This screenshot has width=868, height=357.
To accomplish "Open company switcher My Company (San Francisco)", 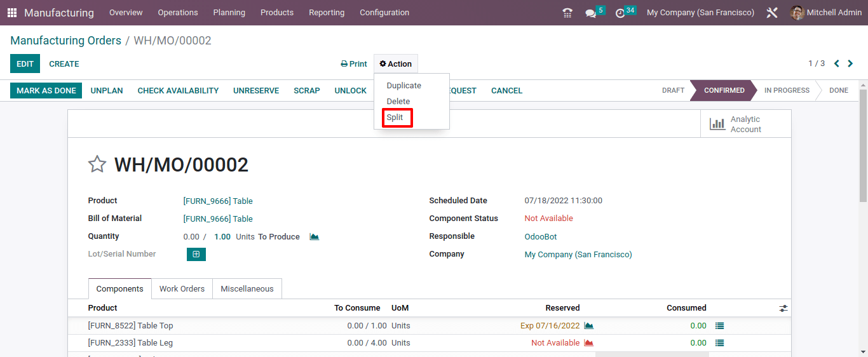I will tap(700, 13).
